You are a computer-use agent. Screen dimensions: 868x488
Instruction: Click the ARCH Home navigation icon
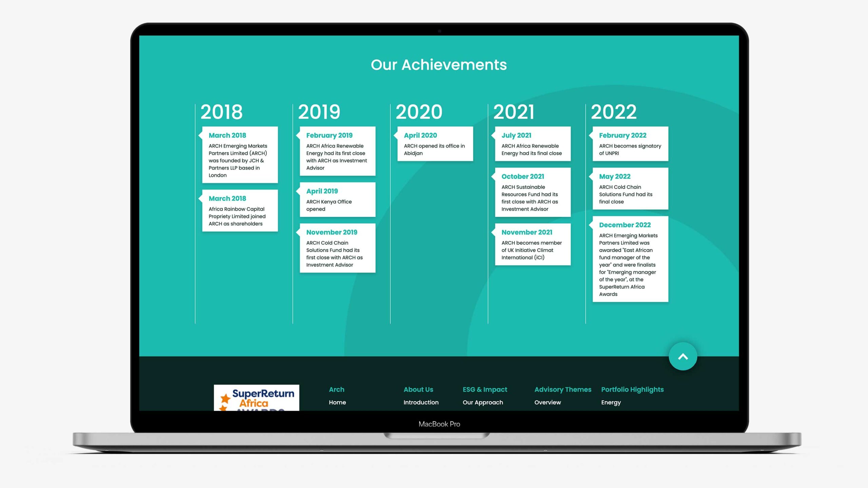point(337,402)
